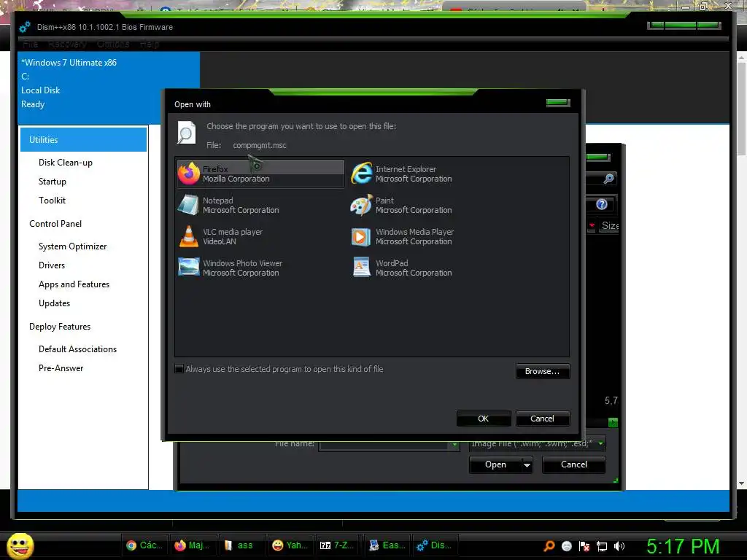The image size is (747, 560).
Task: Confirm with the OK button
Action: (484, 419)
